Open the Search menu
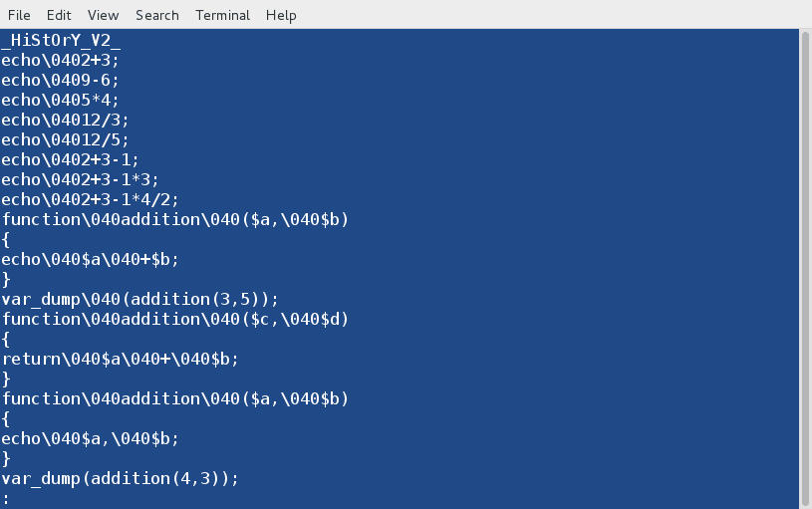 click(x=157, y=15)
